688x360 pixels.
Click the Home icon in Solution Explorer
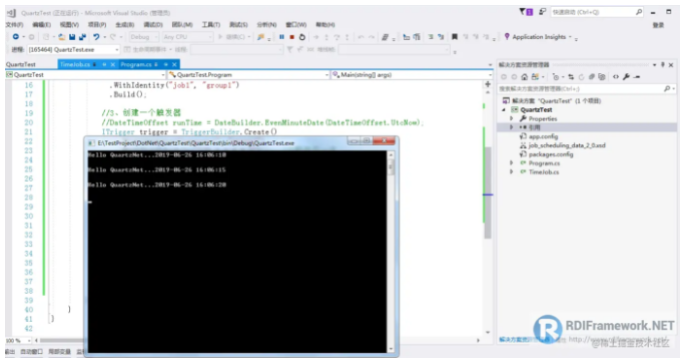tap(524, 77)
